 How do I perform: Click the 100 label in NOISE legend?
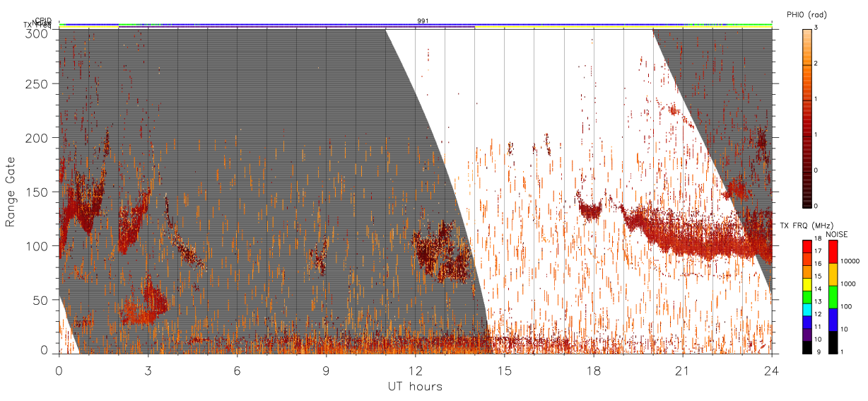[x=845, y=306]
